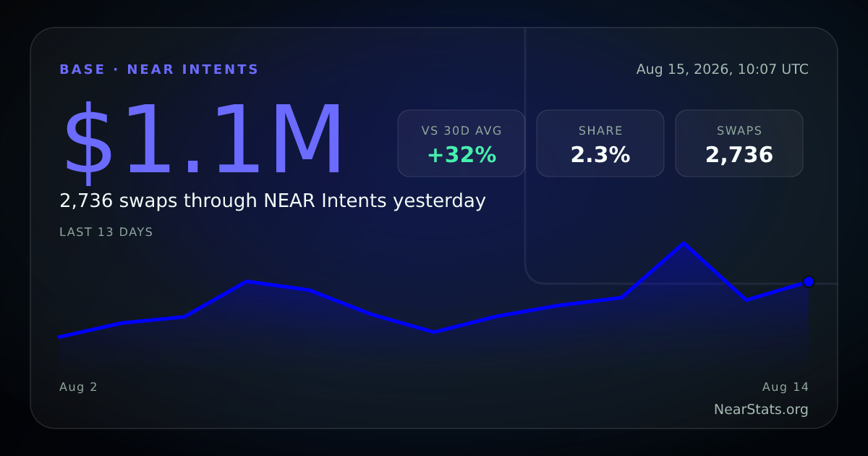Click the 'Aug 14' axis label
This screenshot has height=456, width=868.
point(786,387)
